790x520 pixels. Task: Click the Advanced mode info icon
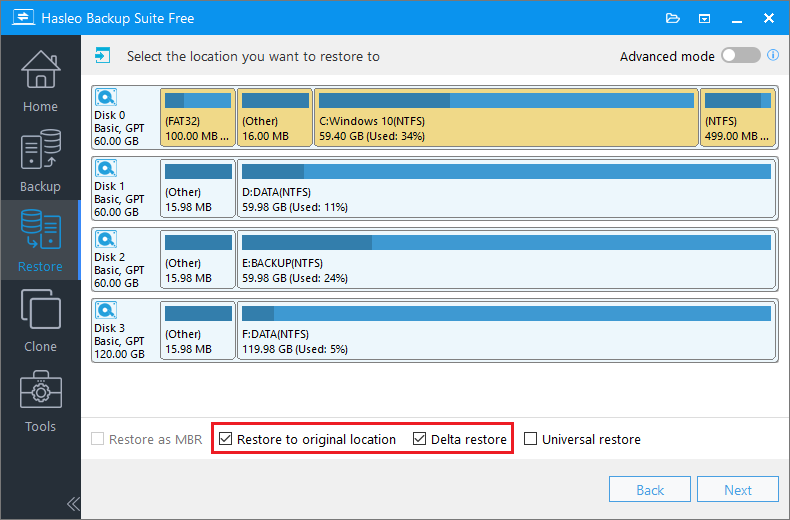pyautogui.click(x=773, y=56)
